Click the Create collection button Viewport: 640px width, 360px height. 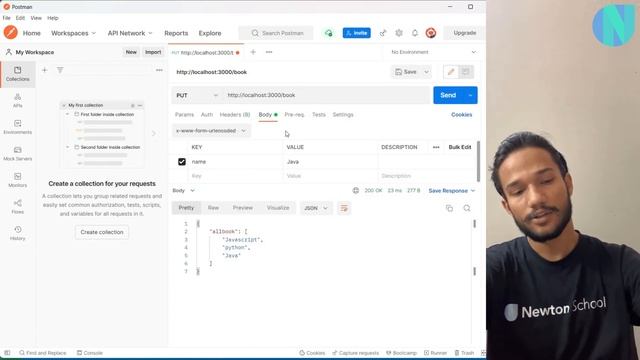102,232
